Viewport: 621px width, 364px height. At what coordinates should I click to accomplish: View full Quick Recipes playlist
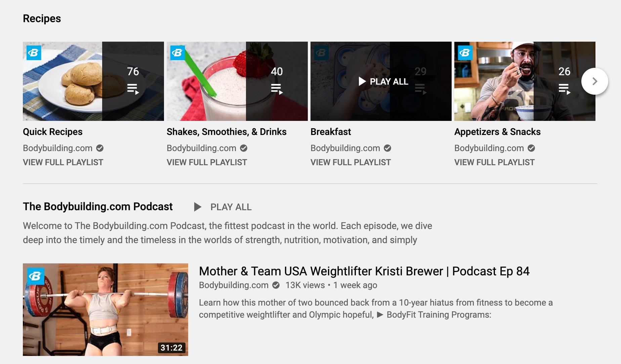63,163
